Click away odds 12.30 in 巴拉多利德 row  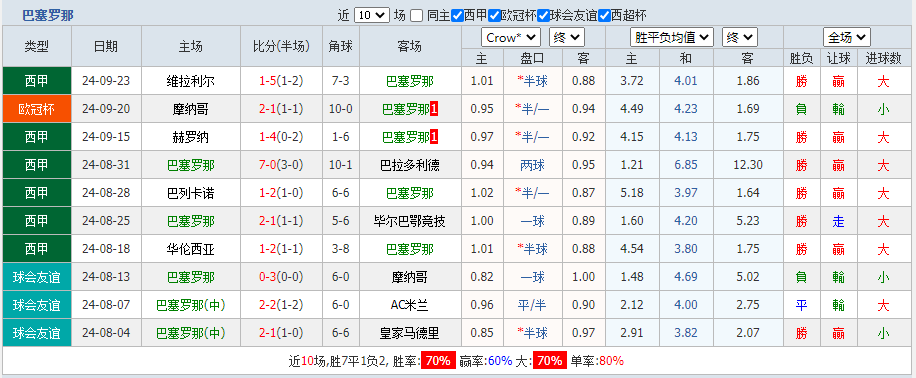[x=748, y=165]
